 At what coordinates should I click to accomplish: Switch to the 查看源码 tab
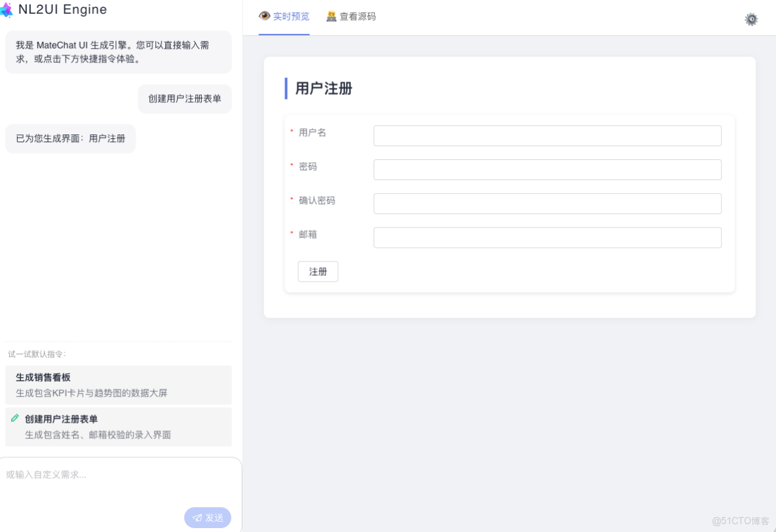(351, 16)
